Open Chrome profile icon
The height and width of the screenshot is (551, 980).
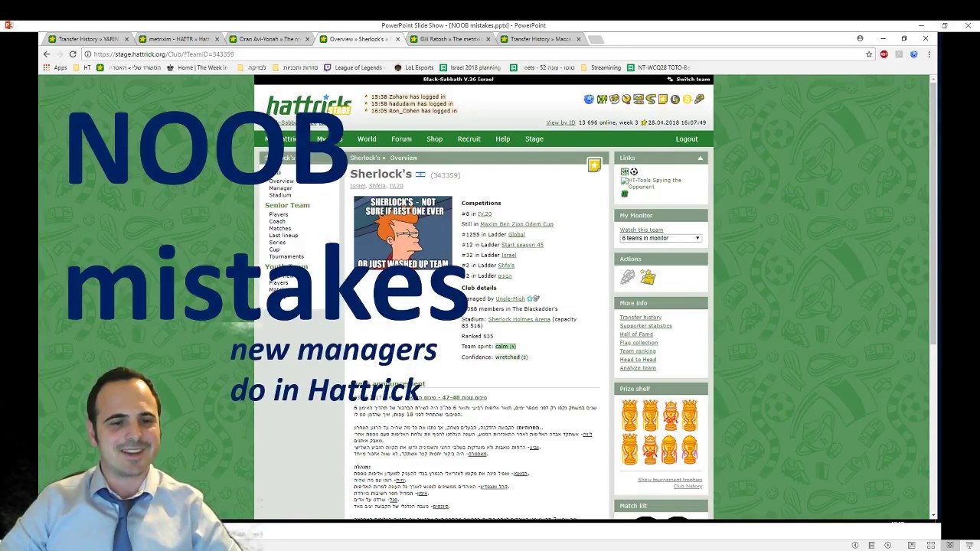(860, 38)
